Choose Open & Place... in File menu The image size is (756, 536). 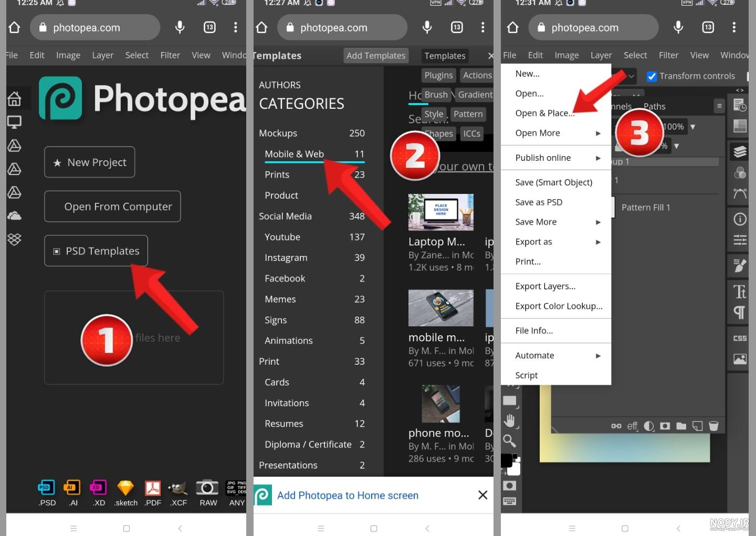tap(545, 113)
